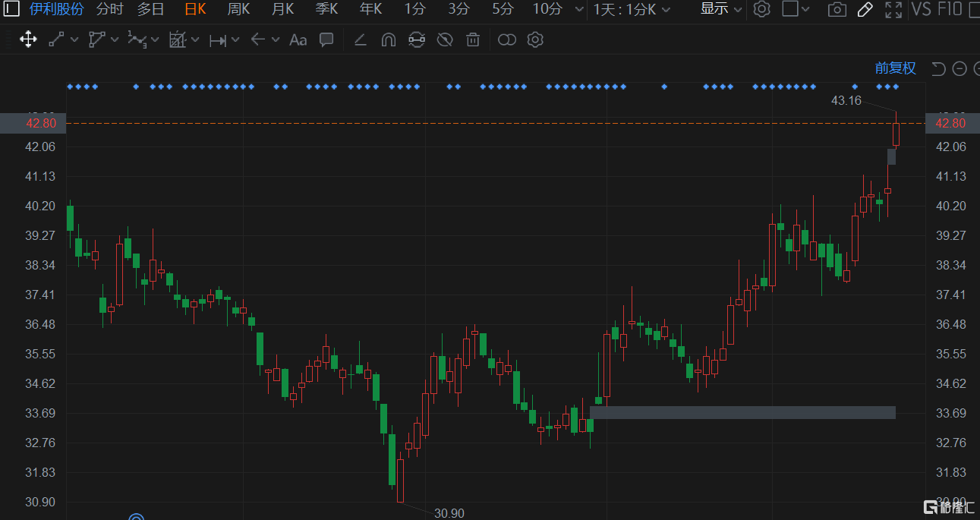Click the right axis 42.80 price tag
Viewport: 980px width, 520px height.
[952, 123]
